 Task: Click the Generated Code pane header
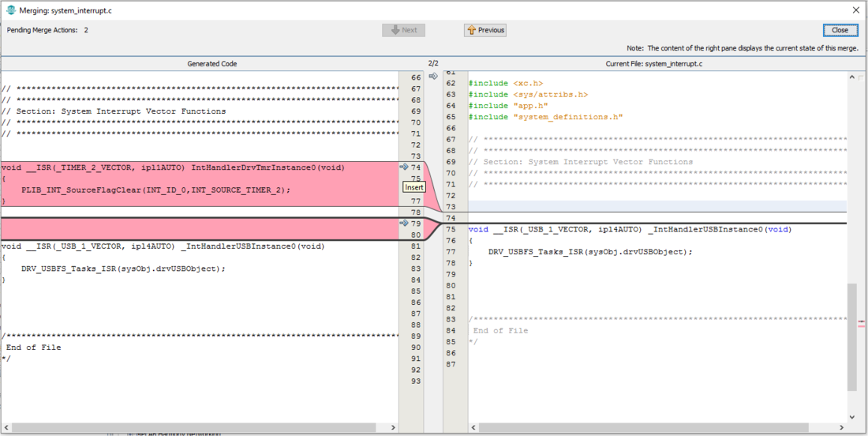click(x=212, y=64)
